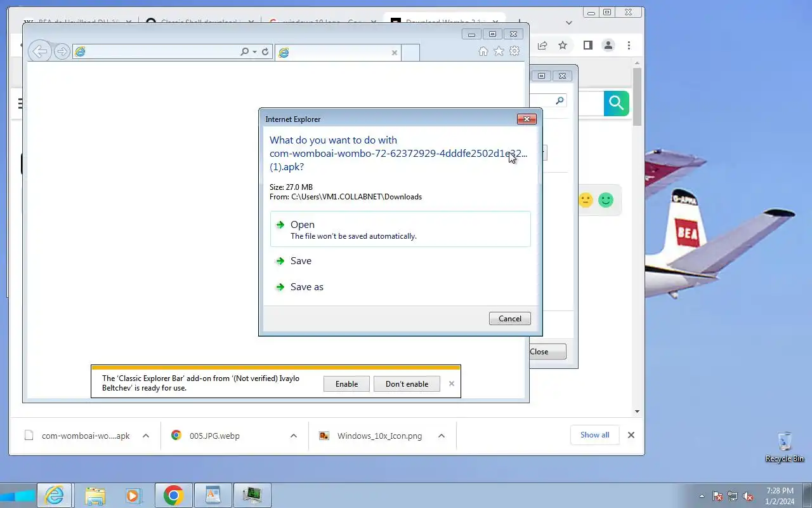Screen dimensions: 812x508
Task: Click the Chrome page vertical scrollbar
Action: point(638,95)
